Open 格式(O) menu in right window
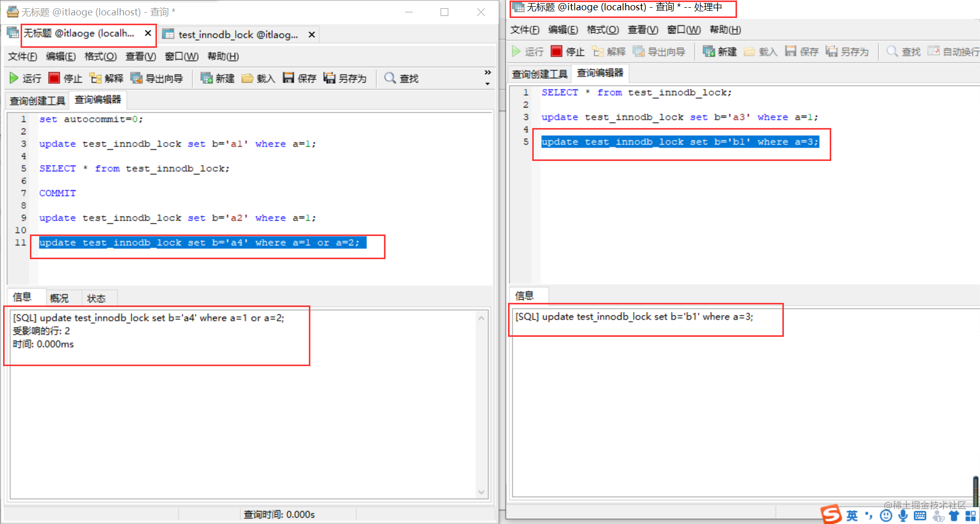This screenshot has height=524, width=980. click(x=603, y=29)
